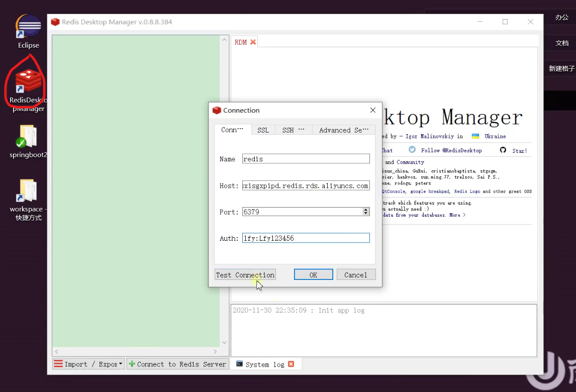Select the RDM tab
The width and height of the screenshot is (576, 392).
click(241, 42)
